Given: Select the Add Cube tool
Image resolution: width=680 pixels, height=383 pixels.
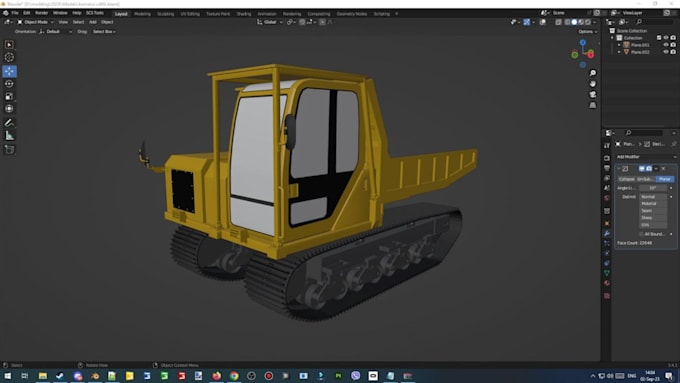Looking at the screenshot, I should tap(9, 150).
